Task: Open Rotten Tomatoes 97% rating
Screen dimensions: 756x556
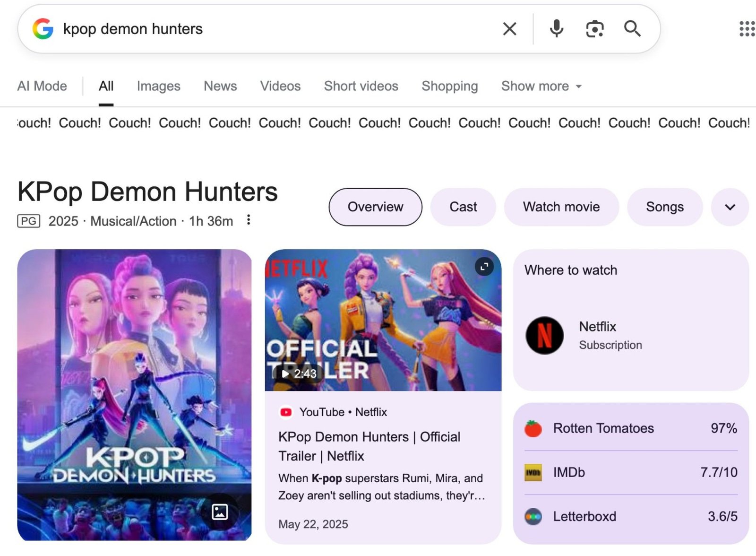Action: click(x=631, y=428)
